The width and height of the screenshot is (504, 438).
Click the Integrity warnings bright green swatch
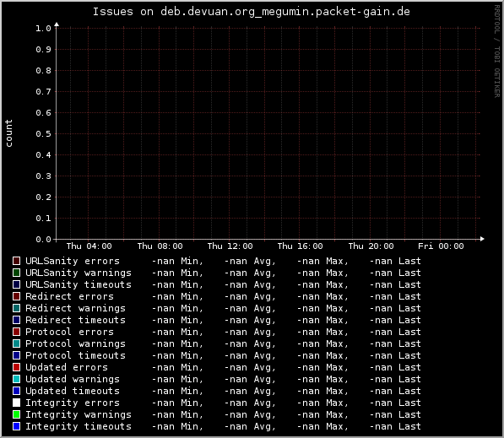pyautogui.click(x=16, y=414)
